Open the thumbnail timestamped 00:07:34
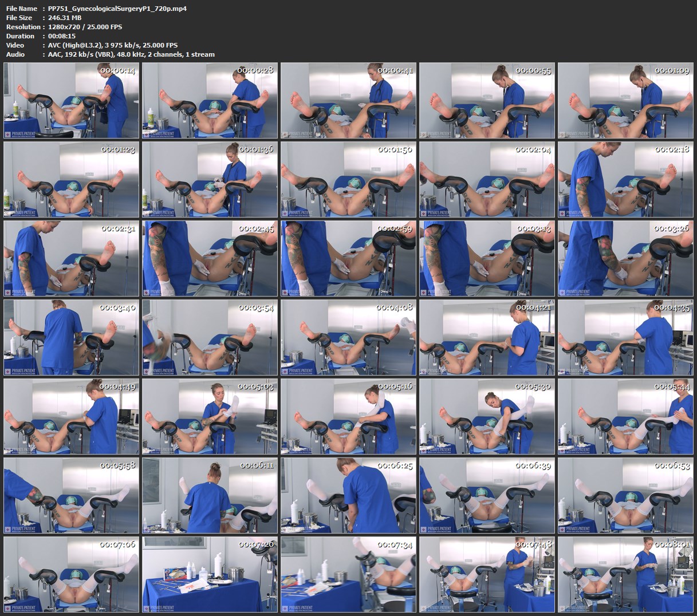 tap(348, 574)
